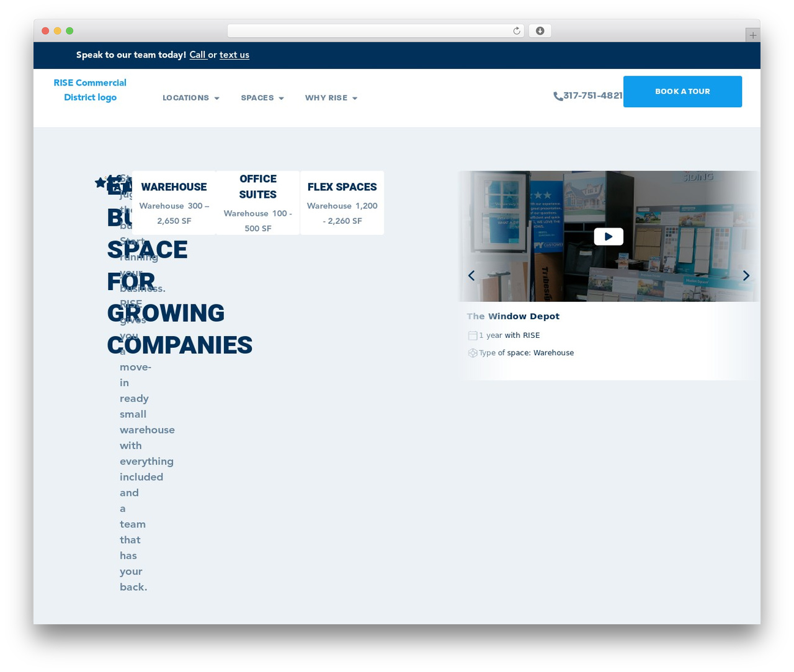This screenshot has height=672, width=794.
Task: Click the Window Depot video thumbnail
Action: pos(608,236)
